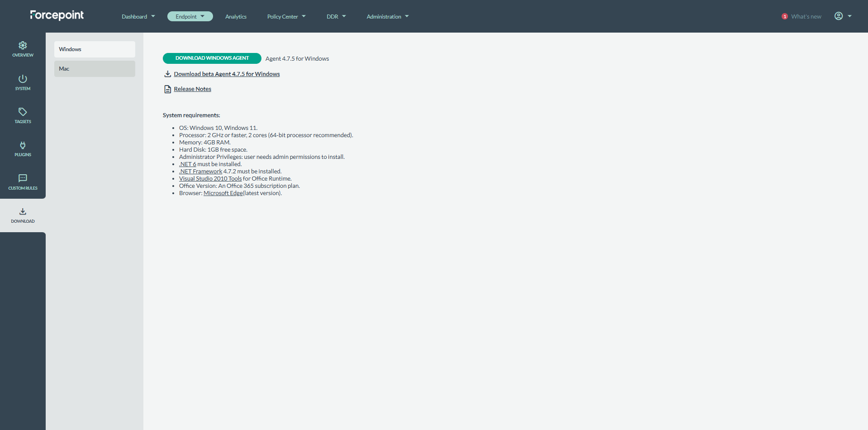The image size is (868, 430).
Task: Open the Release Notes link
Action: (x=192, y=89)
